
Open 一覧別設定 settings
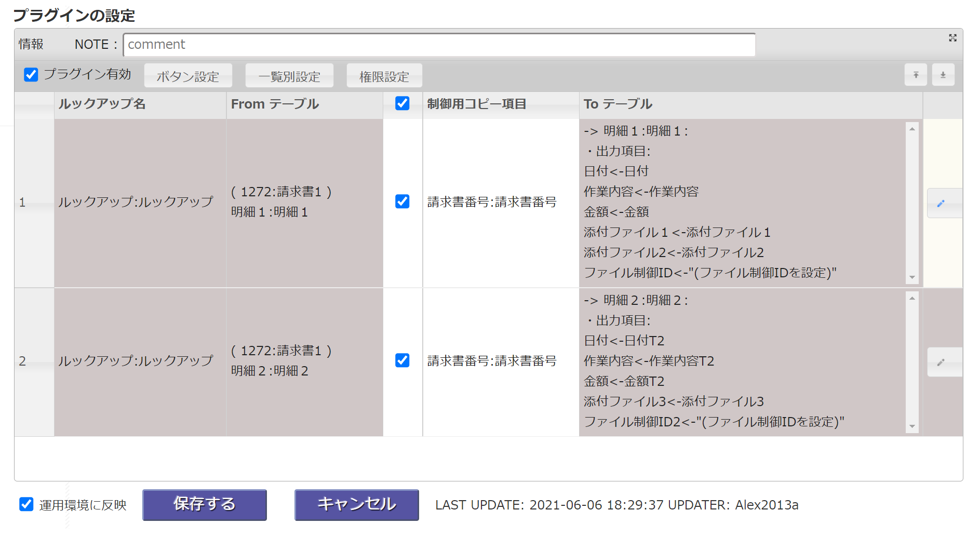tap(289, 76)
